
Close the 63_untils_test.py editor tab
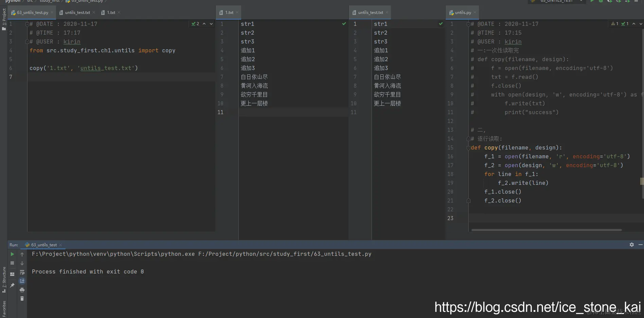coord(52,13)
